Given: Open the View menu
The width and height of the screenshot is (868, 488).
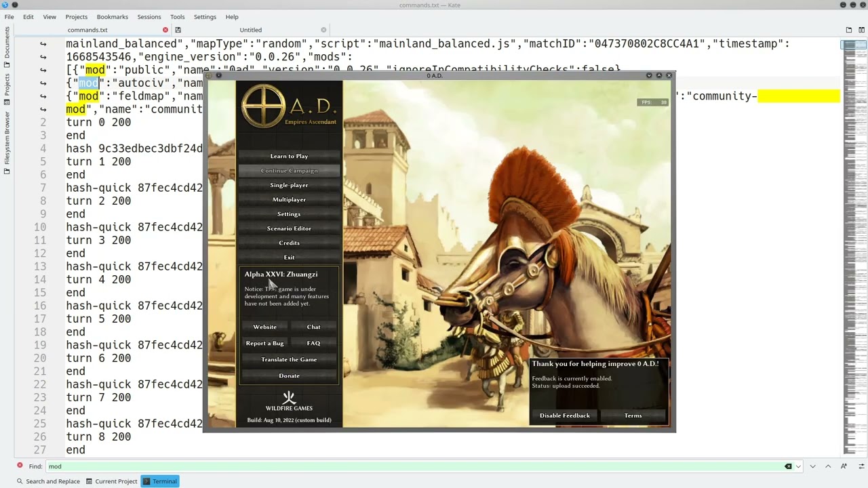Looking at the screenshot, I should [x=50, y=17].
